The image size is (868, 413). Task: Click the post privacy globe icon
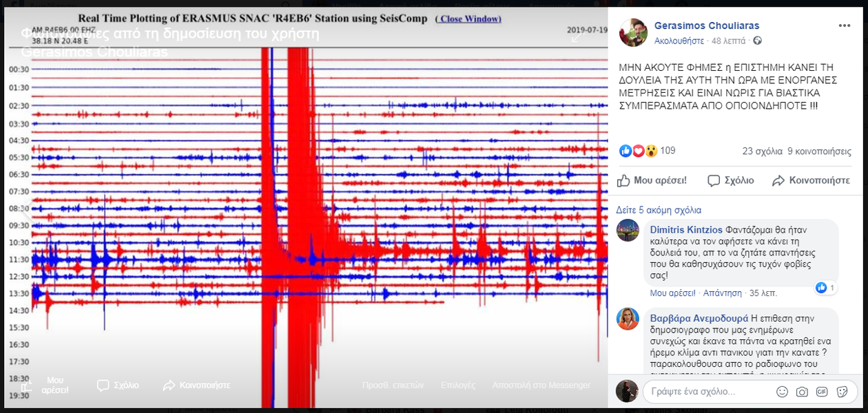coord(758,41)
